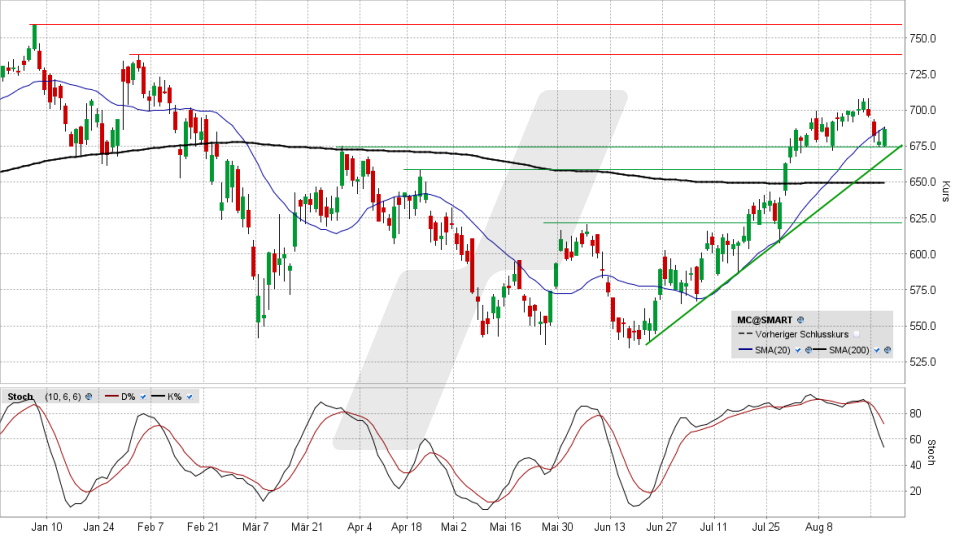
Task: Click the Apr 4 date label
Action: (x=359, y=527)
